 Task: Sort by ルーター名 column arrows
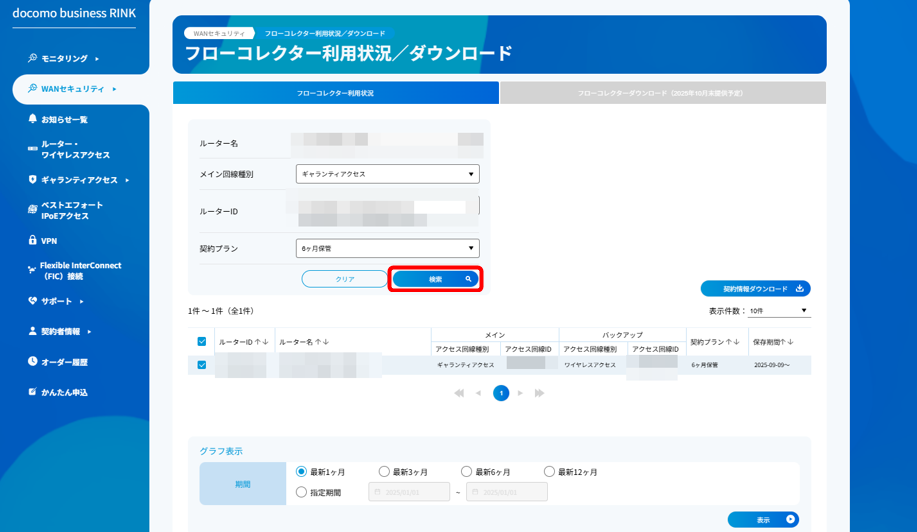[322, 342]
